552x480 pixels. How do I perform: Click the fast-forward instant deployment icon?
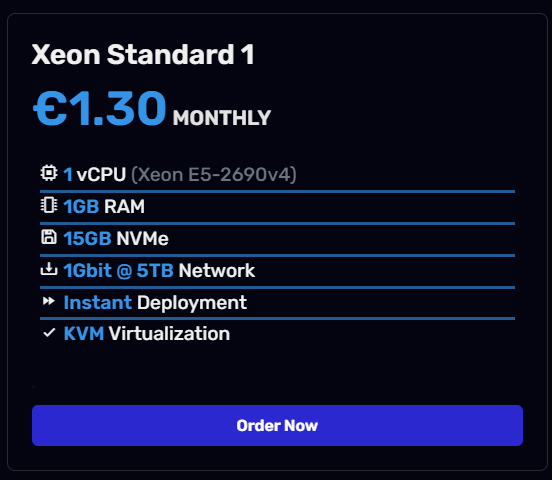coord(49,301)
